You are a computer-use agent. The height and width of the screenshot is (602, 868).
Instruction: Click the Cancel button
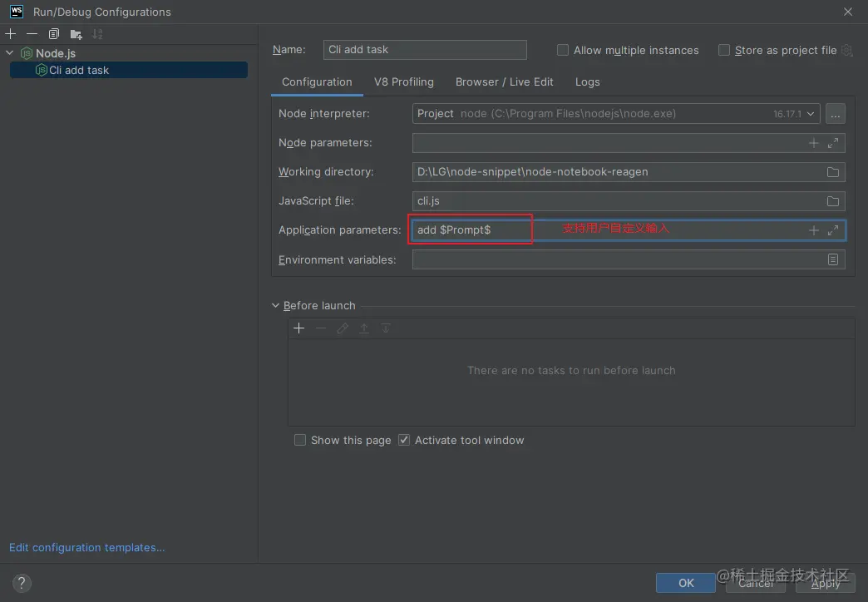tap(756, 583)
